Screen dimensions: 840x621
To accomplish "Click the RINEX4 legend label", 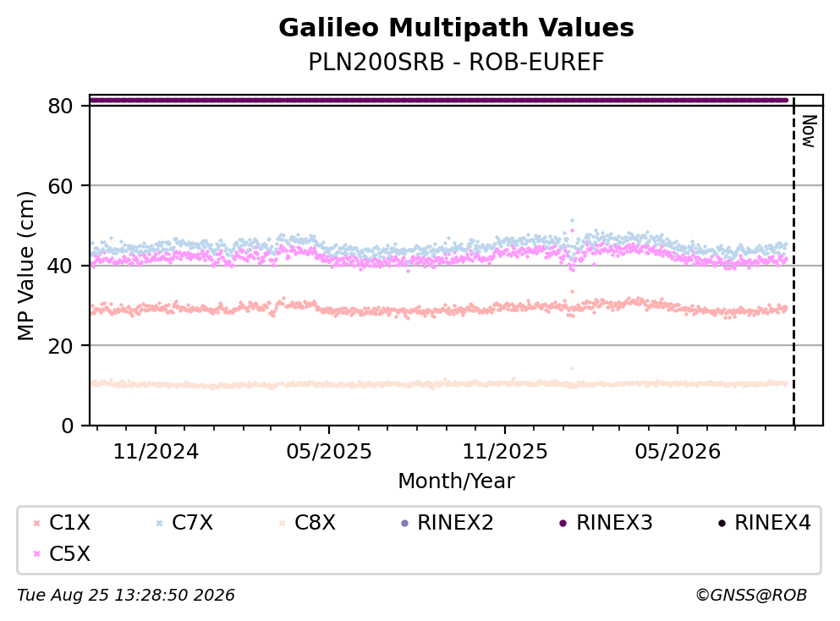I will coord(773,522).
